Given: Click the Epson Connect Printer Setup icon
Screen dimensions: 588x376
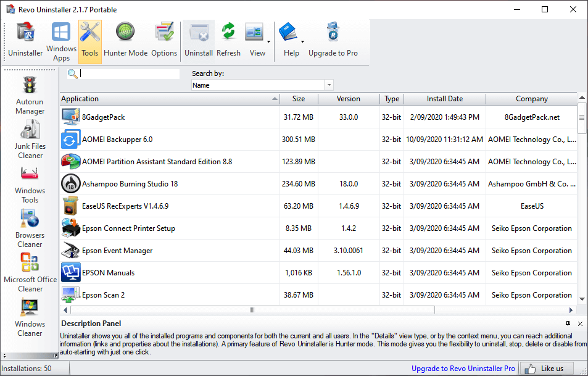Looking at the screenshot, I should coord(70,228).
